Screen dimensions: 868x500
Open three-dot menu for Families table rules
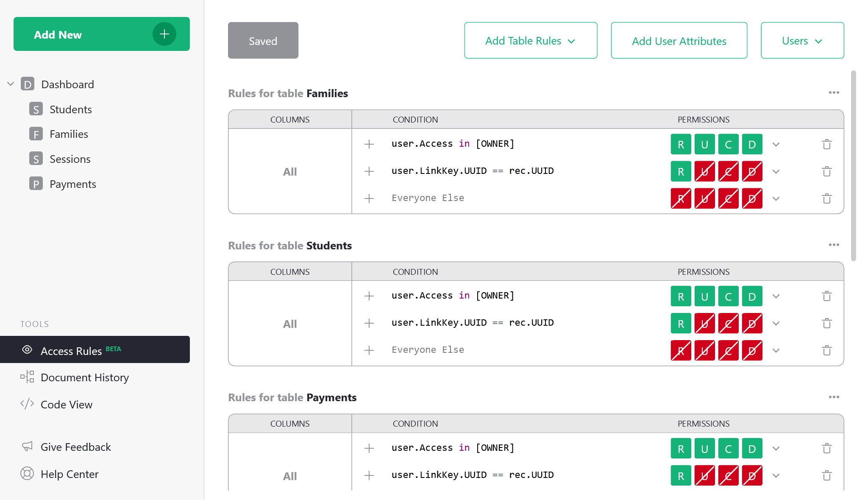pos(834,92)
